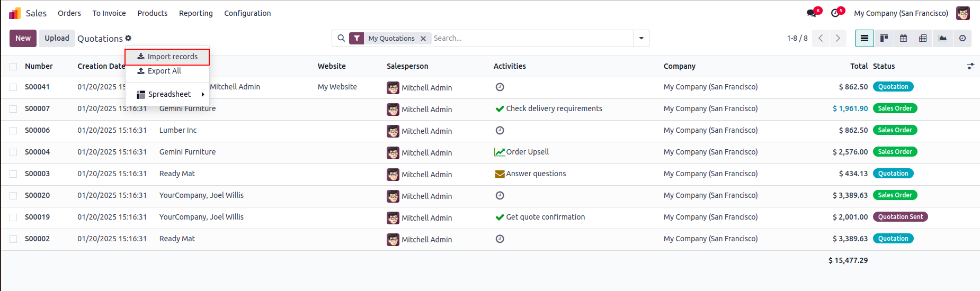Open Activity view clock icon
Viewport: 980px width, 291px height.
pyautogui.click(x=962, y=38)
